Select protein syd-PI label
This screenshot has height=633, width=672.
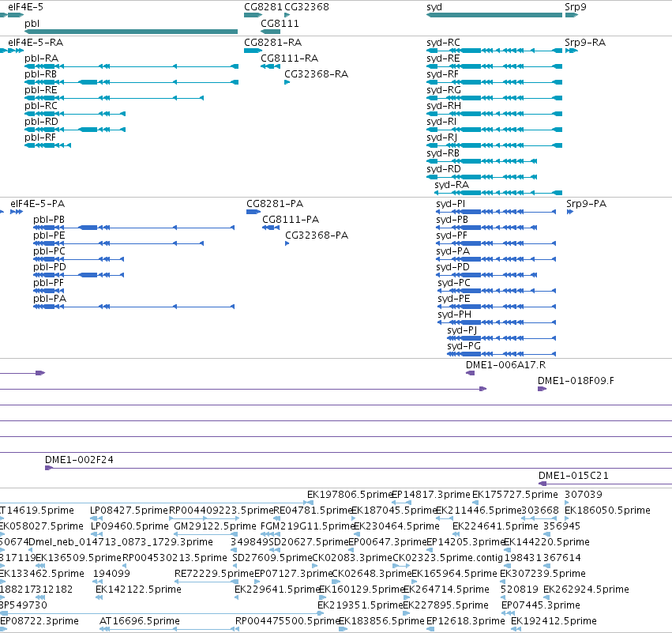coord(450,204)
